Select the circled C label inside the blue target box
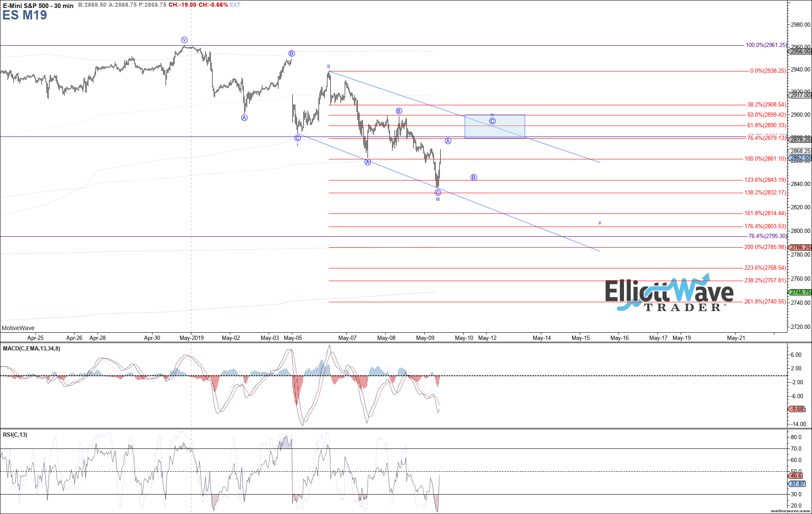The width and height of the screenshot is (812, 514). click(492, 121)
